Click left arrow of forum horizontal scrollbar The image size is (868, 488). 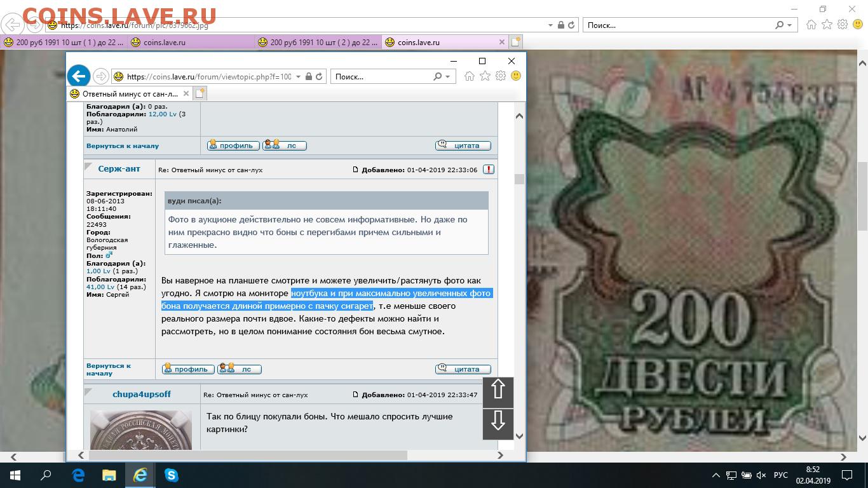(81, 455)
